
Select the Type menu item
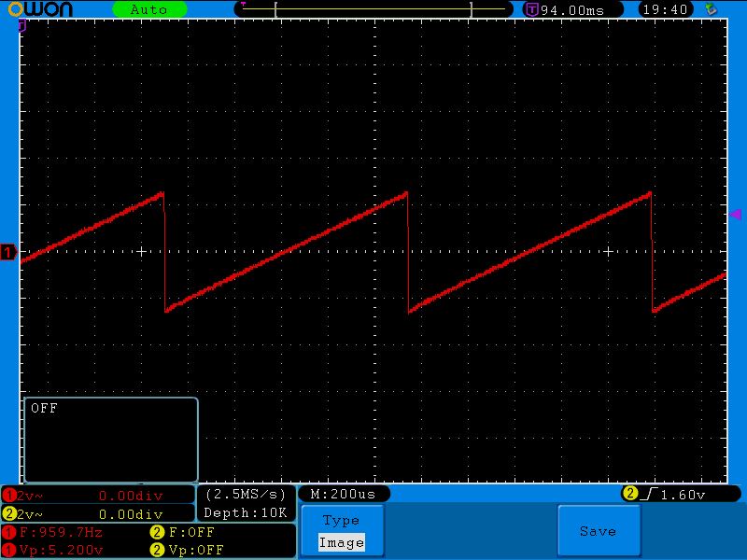coord(341,521)
